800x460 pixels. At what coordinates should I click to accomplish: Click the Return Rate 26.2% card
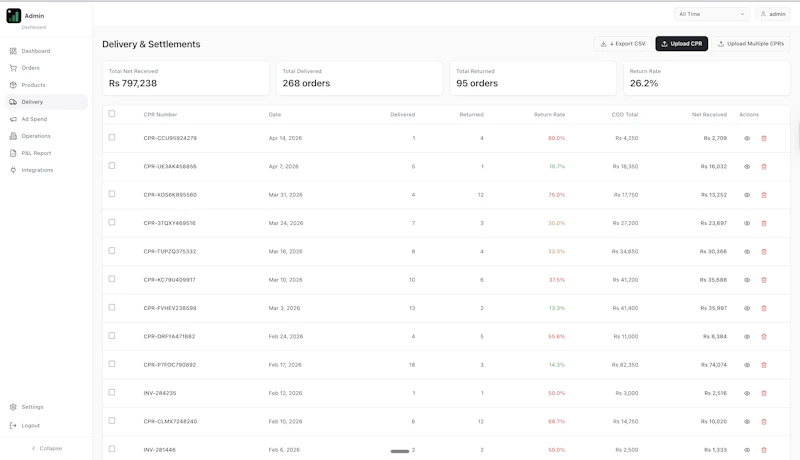(x=707, y=78)
